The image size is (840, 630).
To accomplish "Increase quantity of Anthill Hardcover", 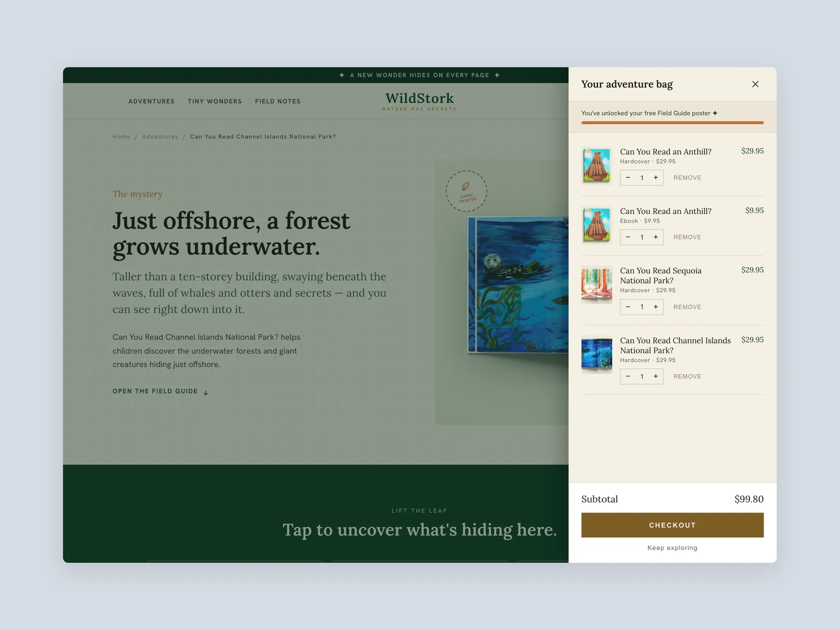I will [x=656, y=178].
